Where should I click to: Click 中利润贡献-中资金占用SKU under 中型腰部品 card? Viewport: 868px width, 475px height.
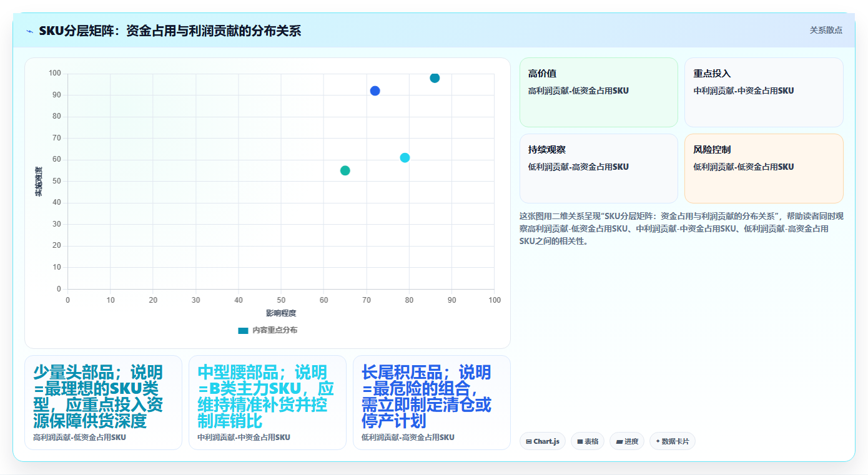coord(244,438)
